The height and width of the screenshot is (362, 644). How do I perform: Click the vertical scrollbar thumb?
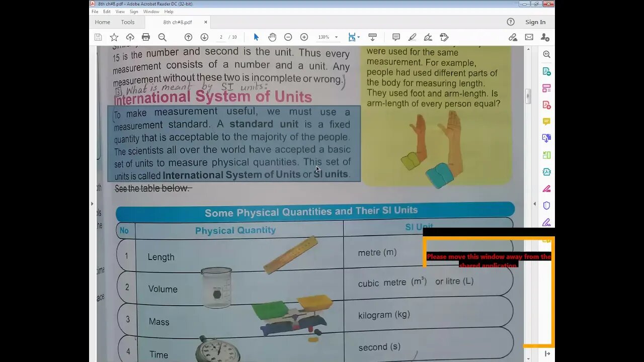528,96
